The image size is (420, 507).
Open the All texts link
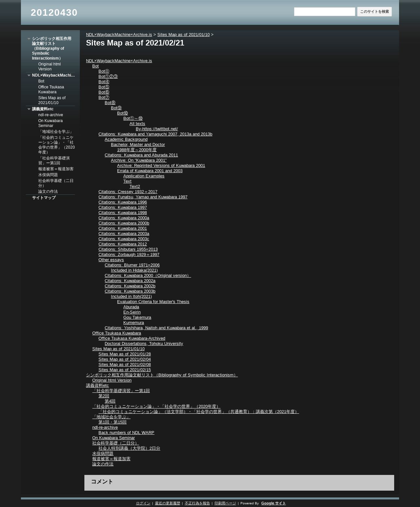pos(137,123)
